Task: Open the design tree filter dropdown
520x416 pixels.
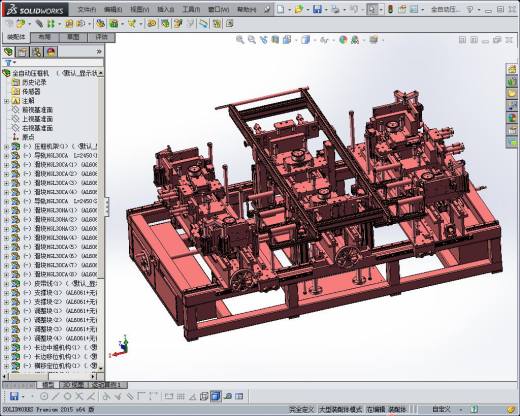Action: [x=10, y=63]
